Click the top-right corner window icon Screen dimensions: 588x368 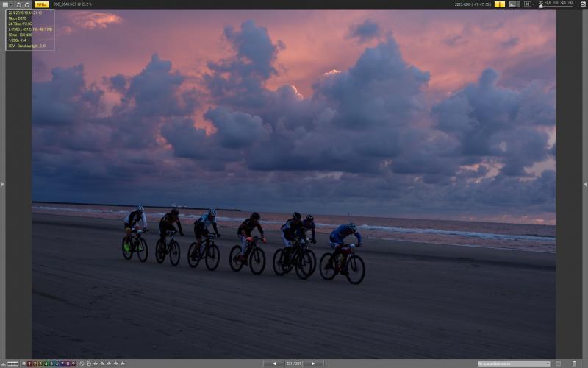tap(583, 4)
